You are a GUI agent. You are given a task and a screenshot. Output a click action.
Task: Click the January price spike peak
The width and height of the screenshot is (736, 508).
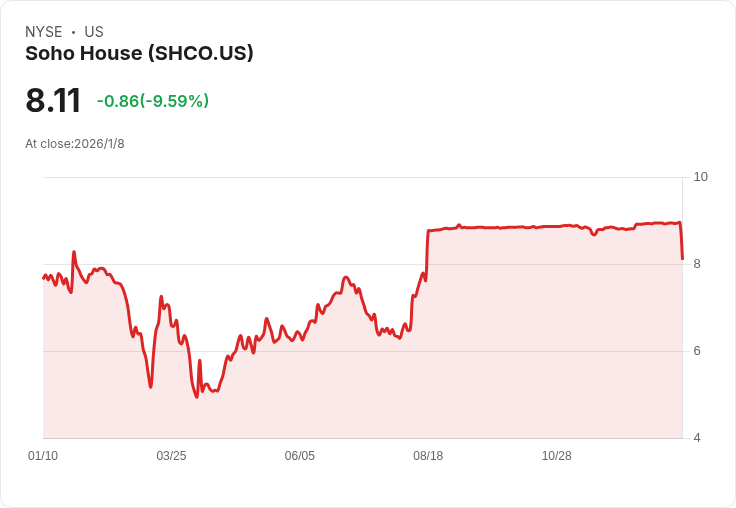74,252
